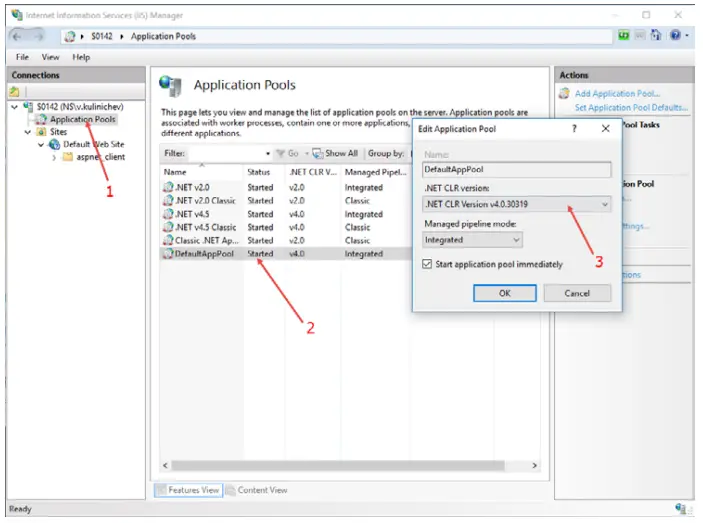This screenshot has height=523, width=703.
Task: Click the Filter text input field
Action: 226,153
